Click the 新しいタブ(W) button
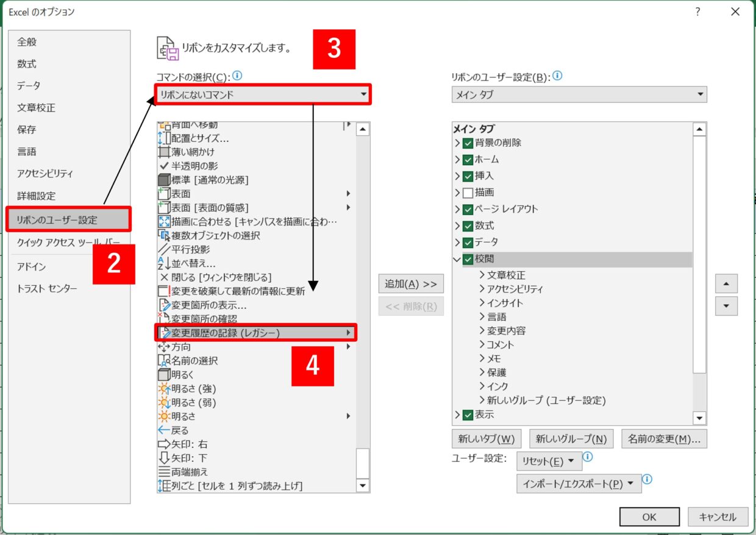 (486, 439)
